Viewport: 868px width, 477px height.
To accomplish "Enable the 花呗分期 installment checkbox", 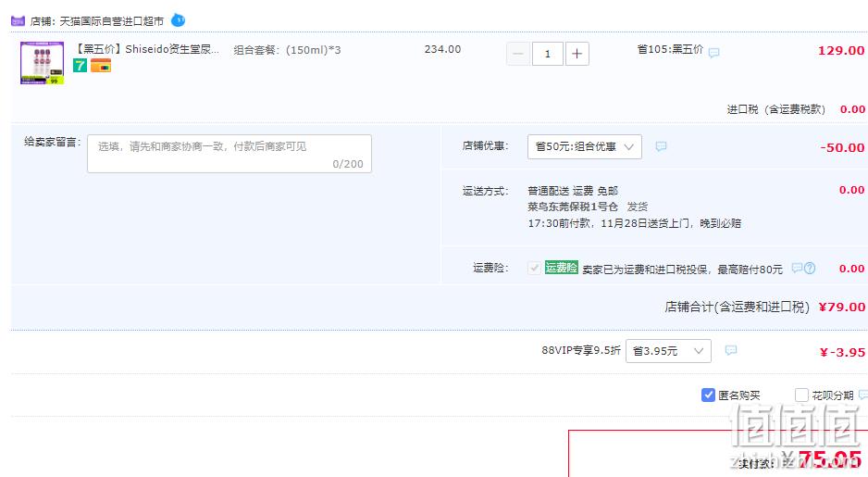I will [x=801, y=395].
